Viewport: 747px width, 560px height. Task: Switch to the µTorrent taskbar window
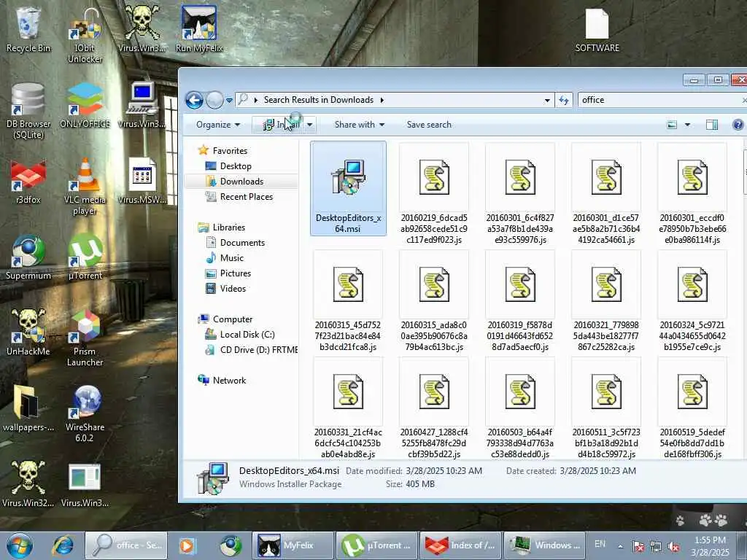coord(376,545)
